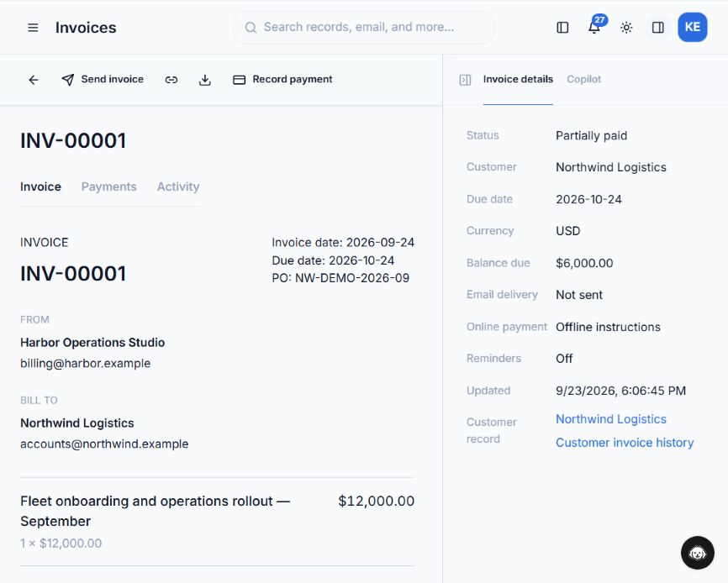Switch to the Copilot tab

coord(584,79)
